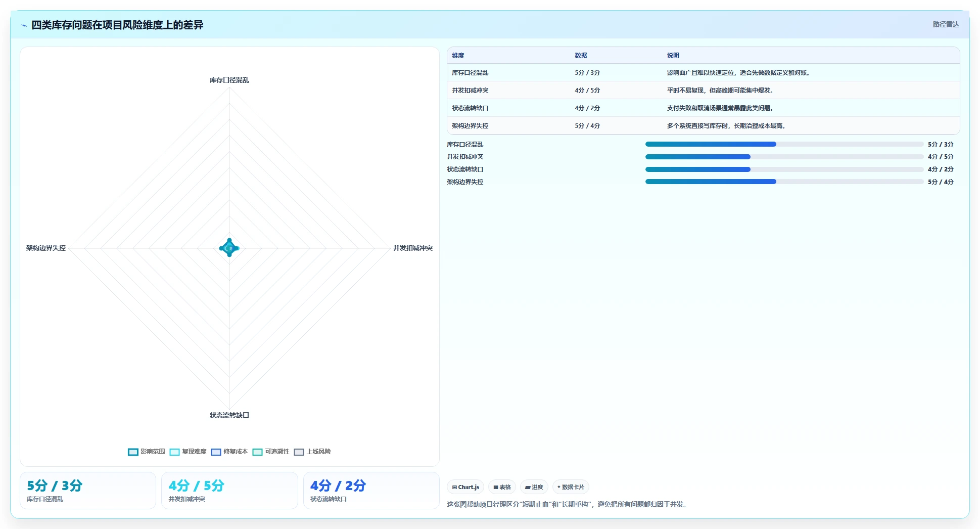Open the 4分 / 2分 状态流转缺口 data card
Viewport: 980px width, 529px height.
point(371,491)
